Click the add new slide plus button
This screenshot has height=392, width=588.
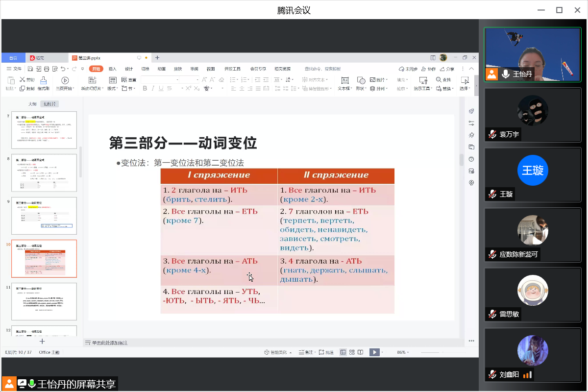tap(42, 341)
